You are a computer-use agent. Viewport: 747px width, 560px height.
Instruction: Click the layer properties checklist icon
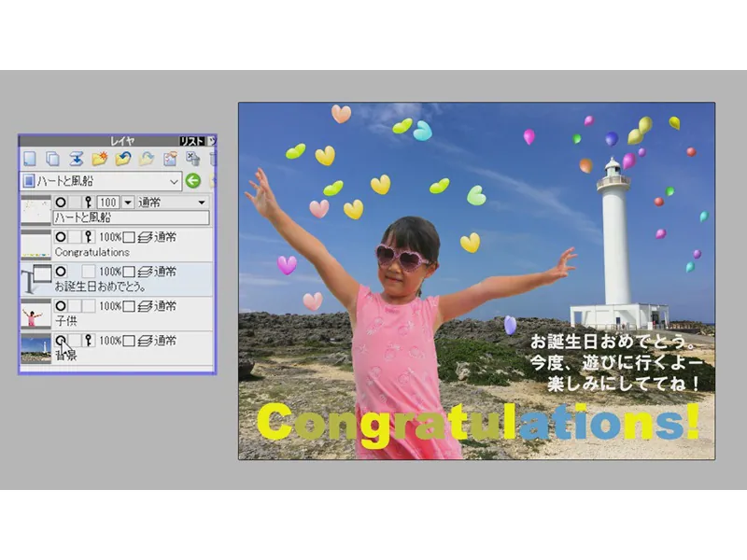(x=170, y=159)
